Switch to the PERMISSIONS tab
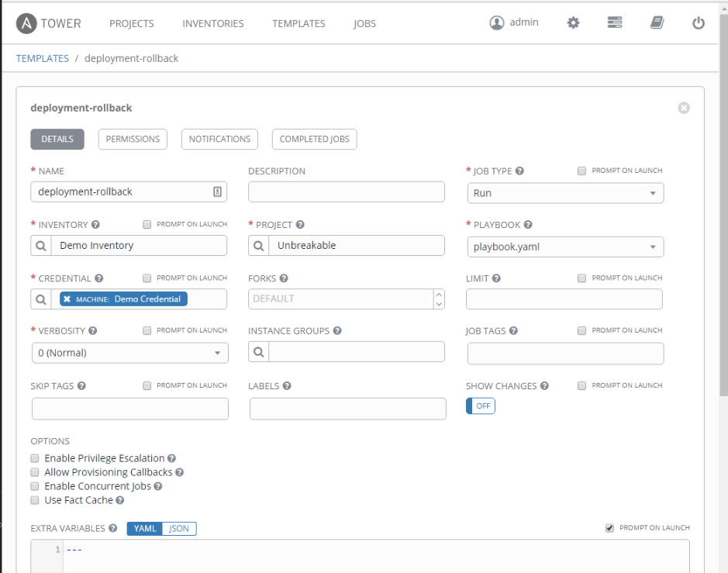The width and height of the screenshot is (728, 573). tap(132, 139)
